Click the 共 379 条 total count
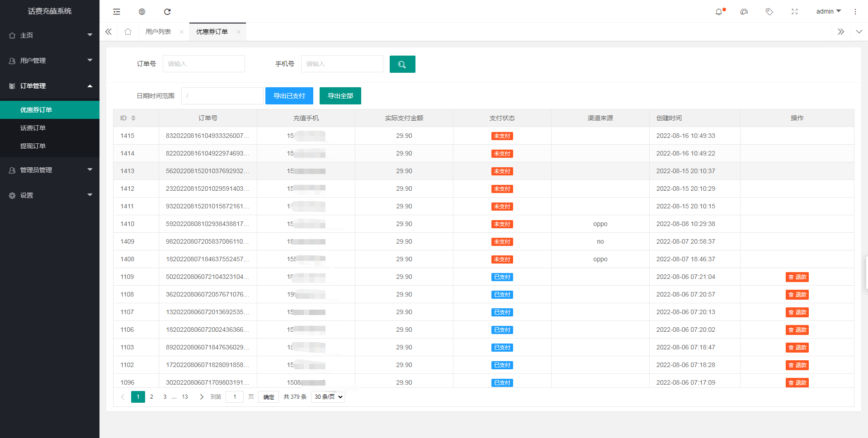This screenshot has width=868, height=438. [x=295, y=397]
